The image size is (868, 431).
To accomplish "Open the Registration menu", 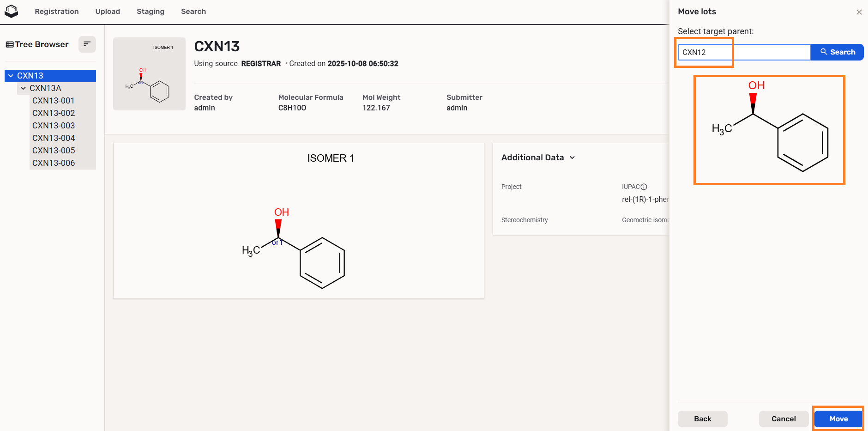I will coord(56,12).
